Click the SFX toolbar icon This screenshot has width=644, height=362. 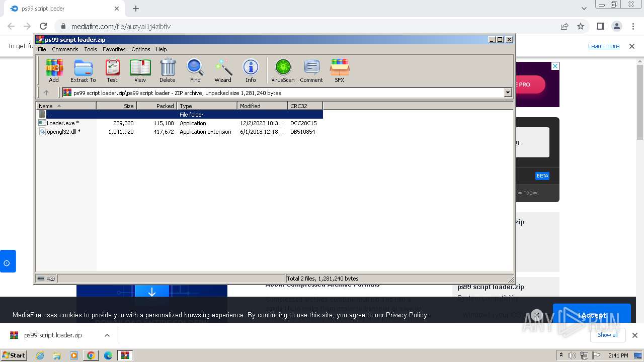[340, 70]
